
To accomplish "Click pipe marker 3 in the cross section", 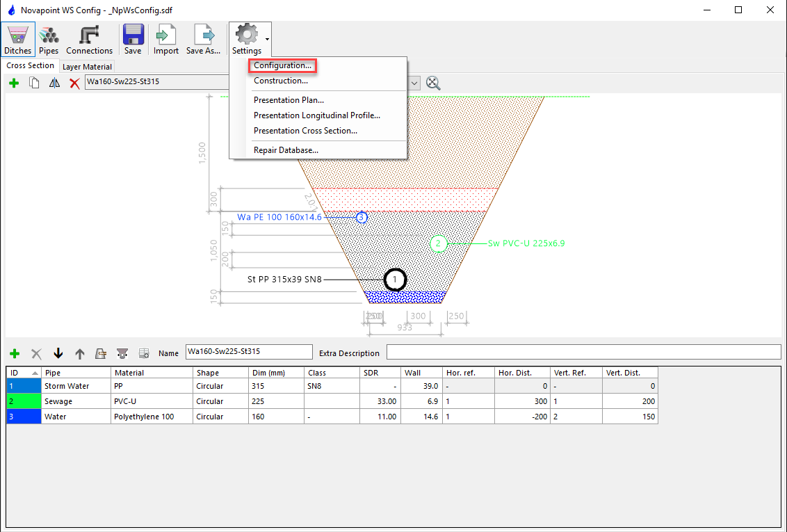I will 362,217.
